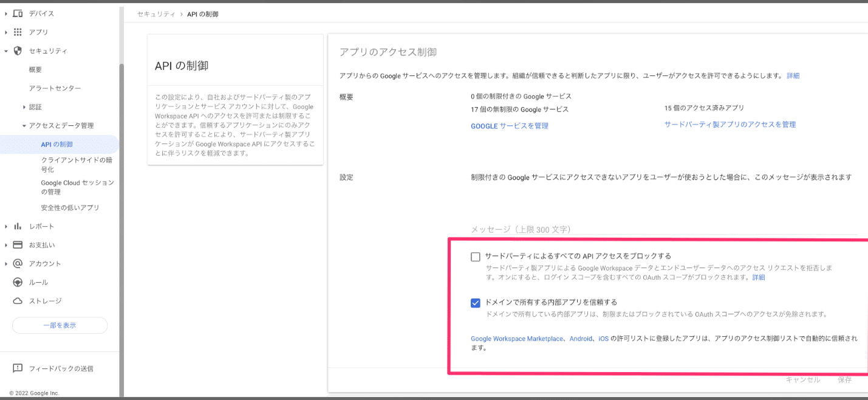The height and width of the screenshot is (400, 868).
Task: Click the Storage cloud icon
Action: click(x=18, y=301)
